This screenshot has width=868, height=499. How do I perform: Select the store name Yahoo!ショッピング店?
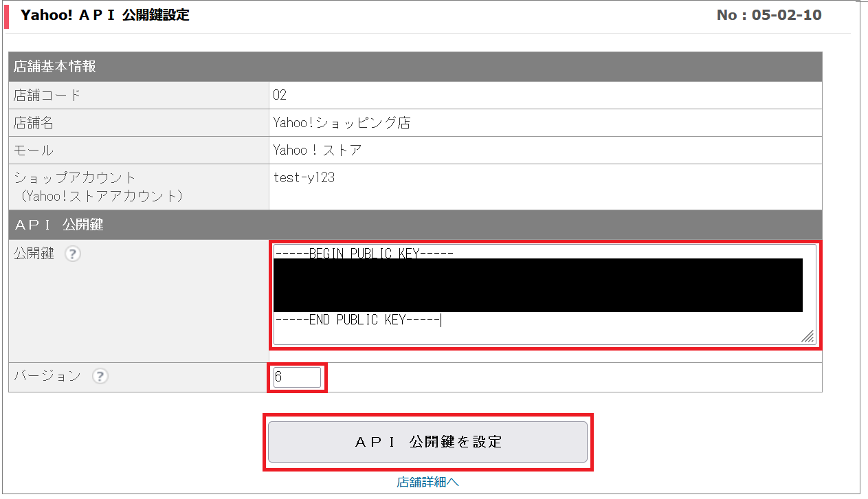click(342, 123)
